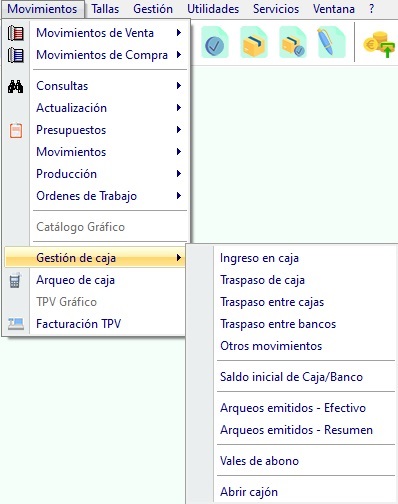
Task: Select the highlighted Gestión de caja entry
Action: [95, 258]
